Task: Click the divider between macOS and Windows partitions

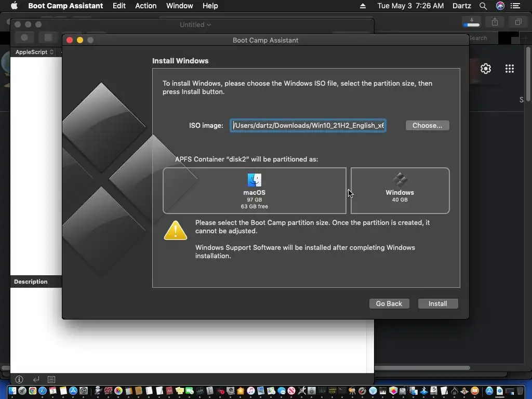Action: pos(349,191)
